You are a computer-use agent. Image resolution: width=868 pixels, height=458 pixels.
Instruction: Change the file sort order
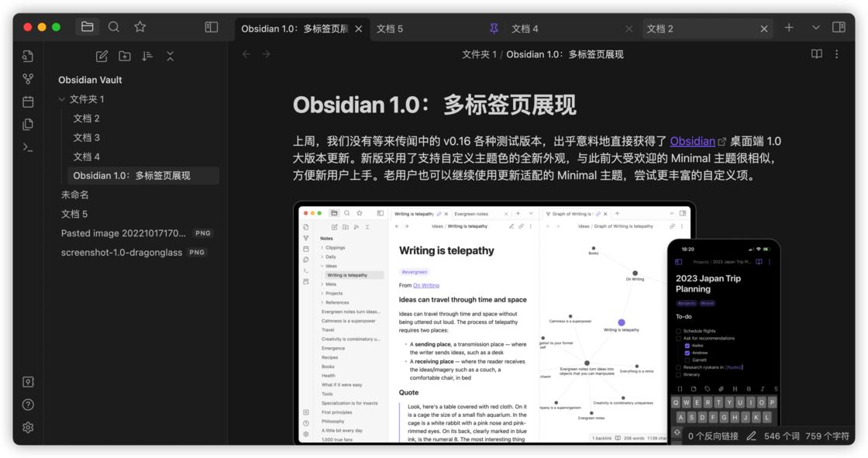147,56
